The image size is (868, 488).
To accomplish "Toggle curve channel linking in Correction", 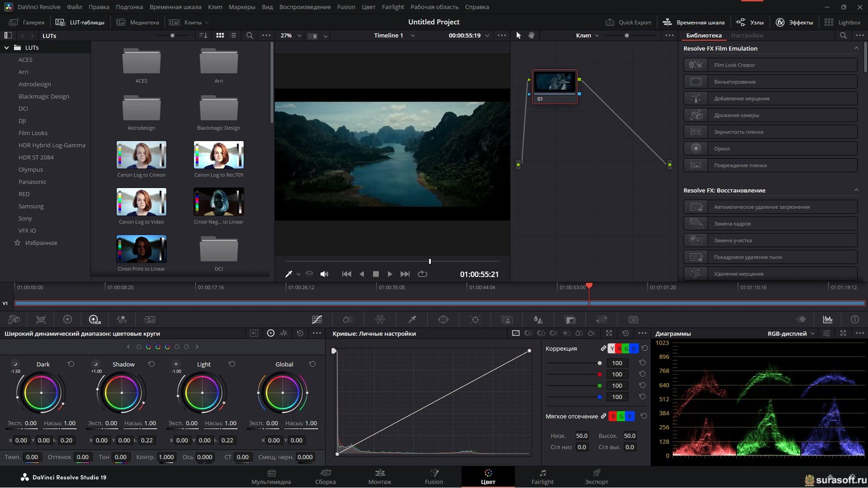I will (x=603, y=349).
